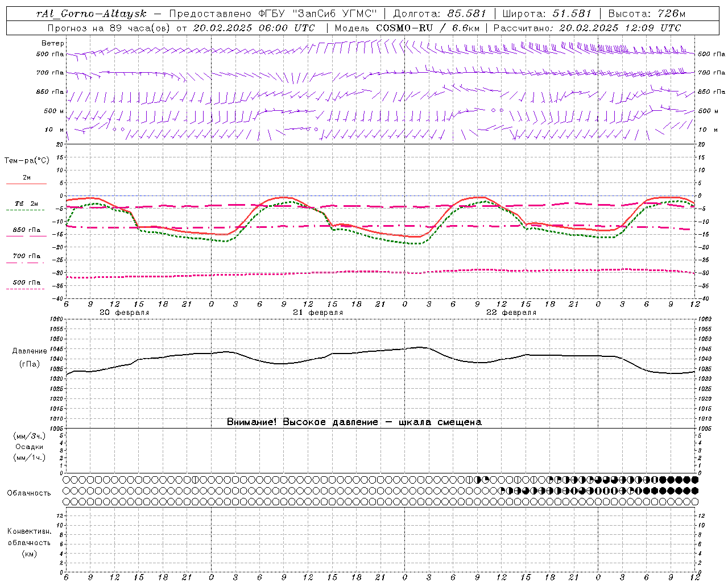Click the Ветер wind section label
Image resolution: width=728 pixels, height=582 pixels.
click(53, 43)
